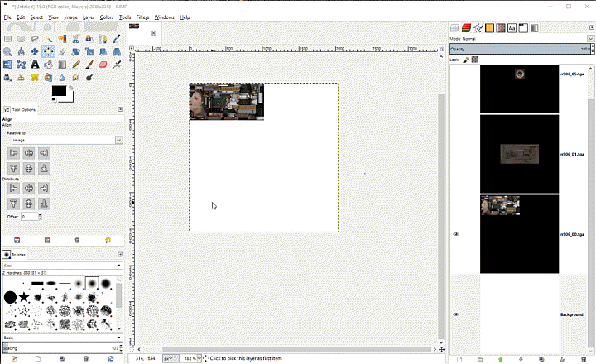596x364 pixels.
Task: Adjust the brush Spacing slider
Action: click(x=61, y=348)
